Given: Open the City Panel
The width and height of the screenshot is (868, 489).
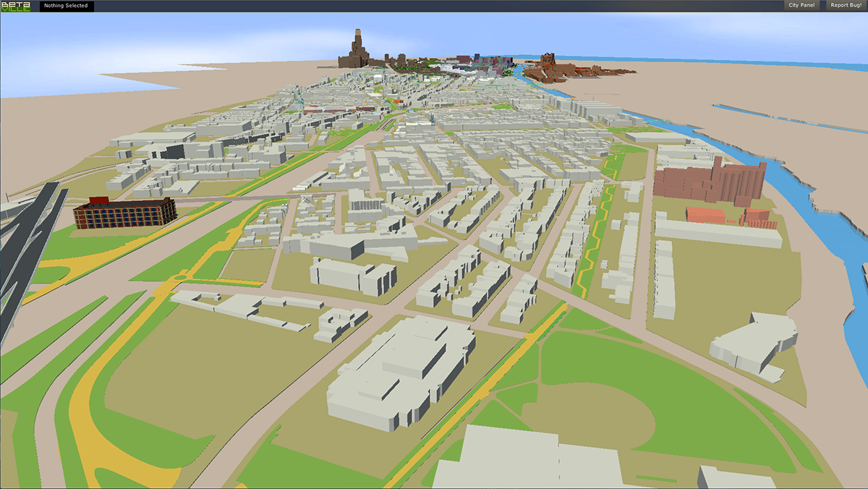Looking at the screenshot, I should 801,6.
